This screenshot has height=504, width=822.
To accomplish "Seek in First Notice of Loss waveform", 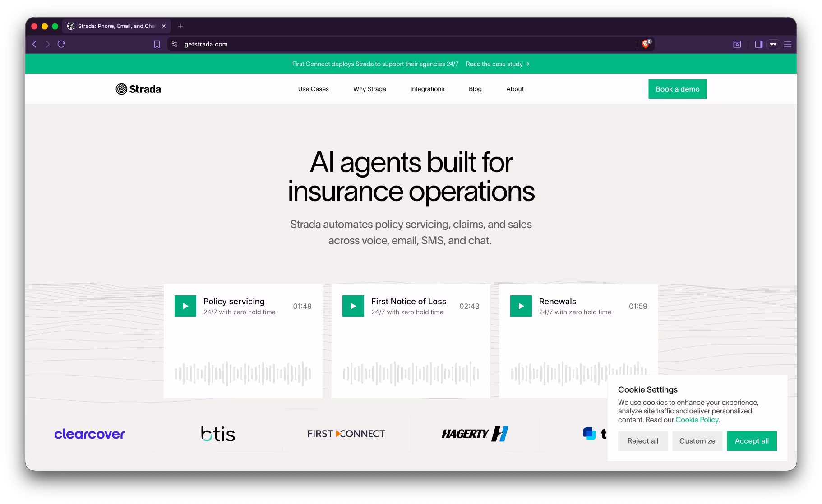I will point(411,373).
